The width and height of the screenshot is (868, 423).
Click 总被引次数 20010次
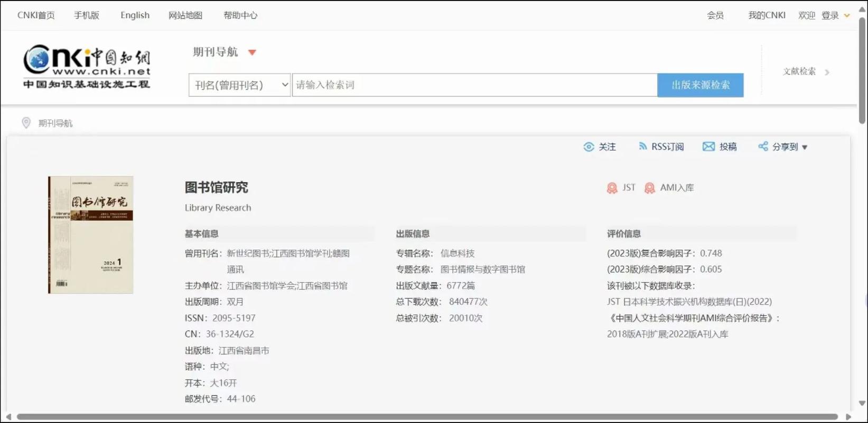tap(465, 318)
